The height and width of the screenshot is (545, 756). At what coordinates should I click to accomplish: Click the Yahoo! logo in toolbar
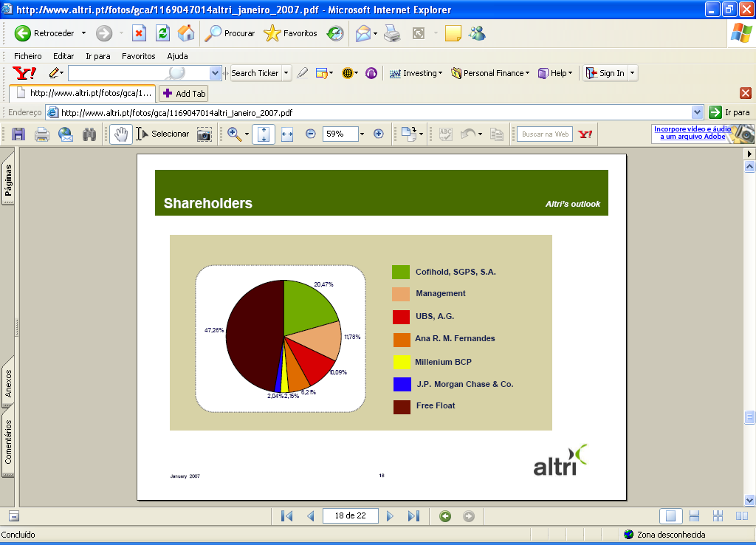(24, 73)
